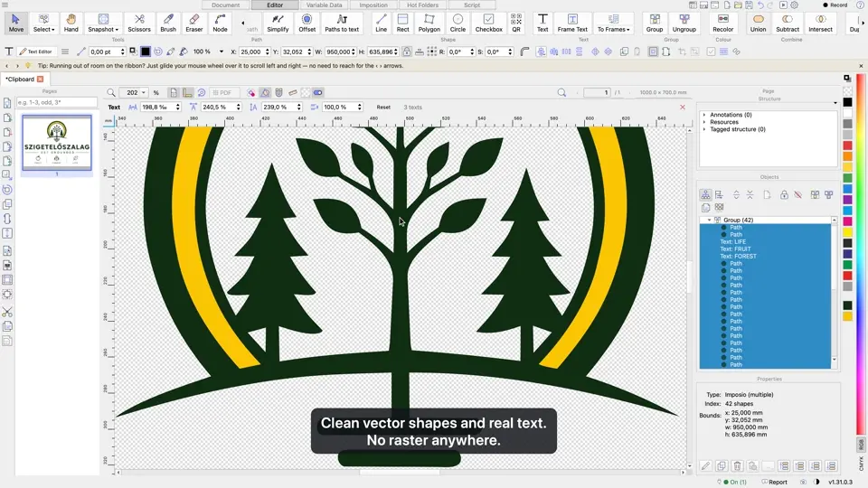Expand the Tagged structure (0) node
The height and width of the screenshot is (488, 868).
tap(704, 129)
